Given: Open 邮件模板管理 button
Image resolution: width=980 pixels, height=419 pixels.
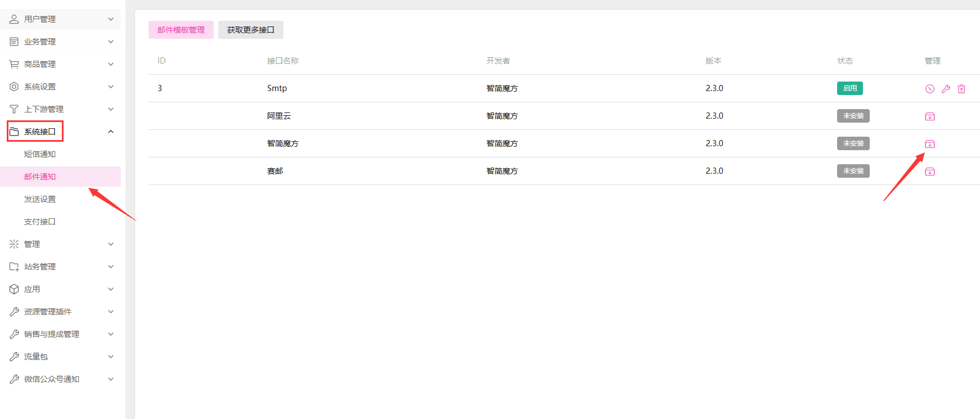Looking at the screenshot, I should tap(181, 30).
